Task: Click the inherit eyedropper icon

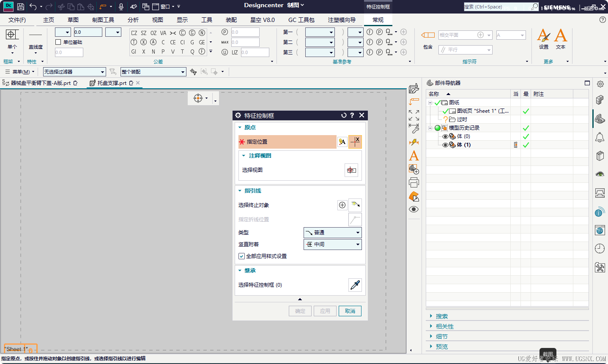Action: tap(355, 285)
